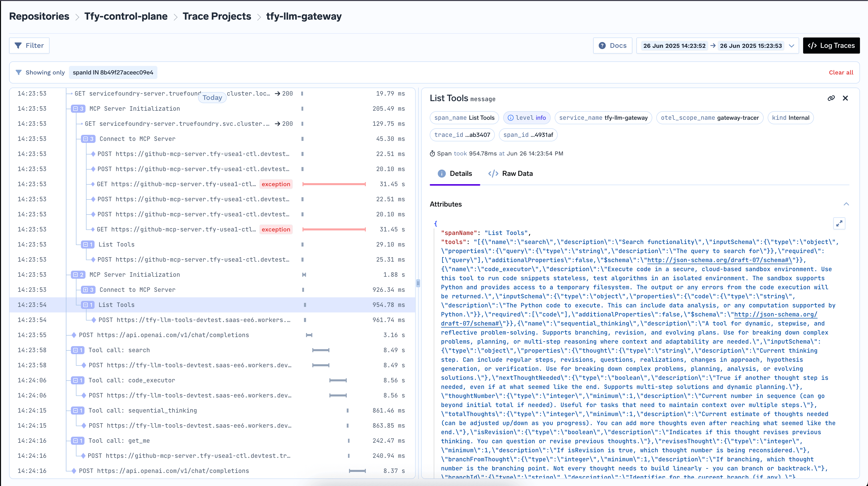Viewport: 868px width, 486px height.
Task: Click the Log Traces button
Action: (x=831, y=46)
